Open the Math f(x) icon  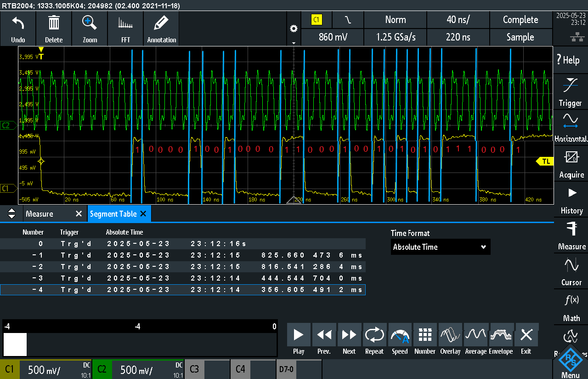point(570,306)
